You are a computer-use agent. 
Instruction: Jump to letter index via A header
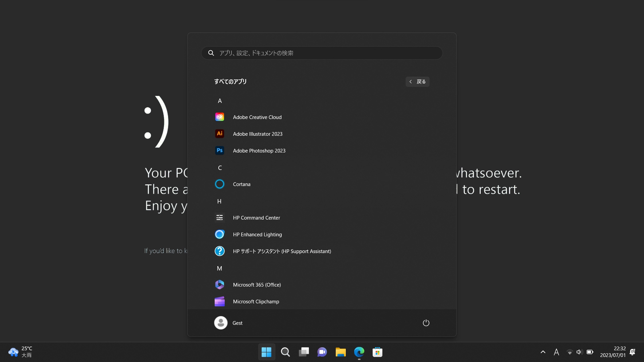click(x=220, y=101)
